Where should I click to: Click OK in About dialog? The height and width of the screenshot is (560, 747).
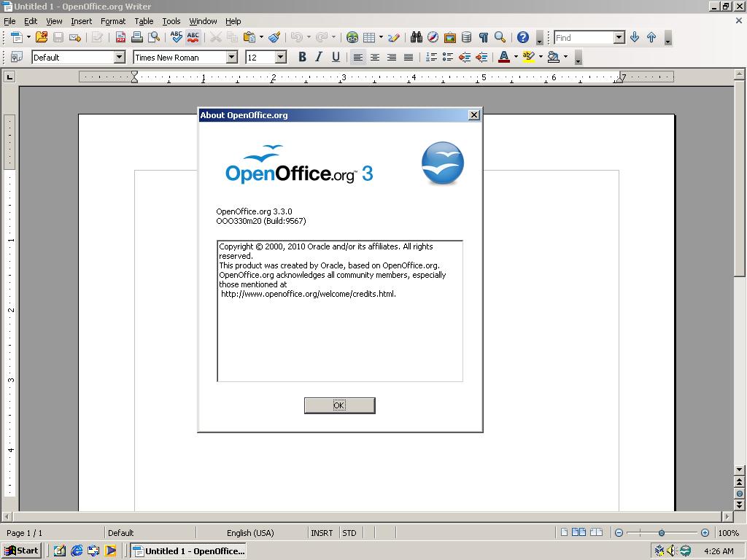coord(340,405)
